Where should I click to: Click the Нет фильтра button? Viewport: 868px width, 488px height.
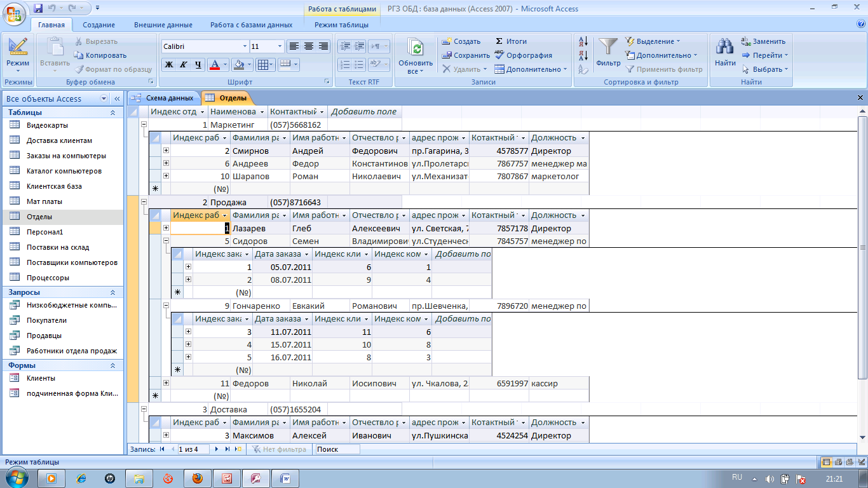(x=279, y=449)
